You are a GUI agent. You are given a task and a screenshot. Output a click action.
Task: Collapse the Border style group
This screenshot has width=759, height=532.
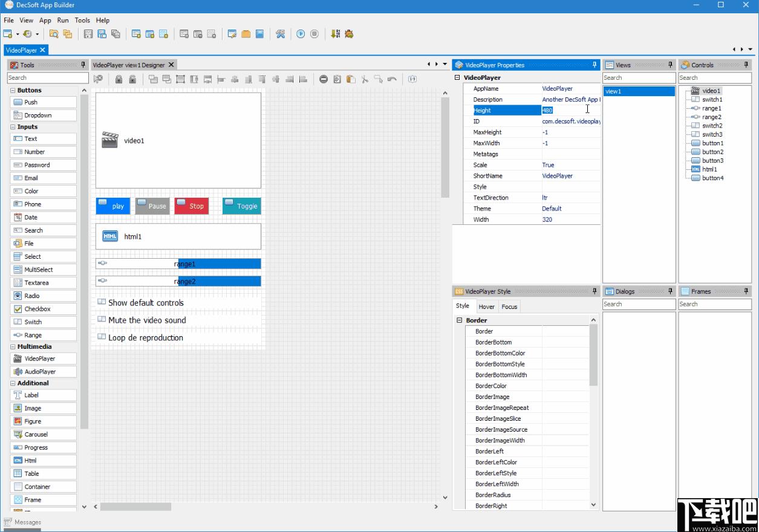pos(459,320)
